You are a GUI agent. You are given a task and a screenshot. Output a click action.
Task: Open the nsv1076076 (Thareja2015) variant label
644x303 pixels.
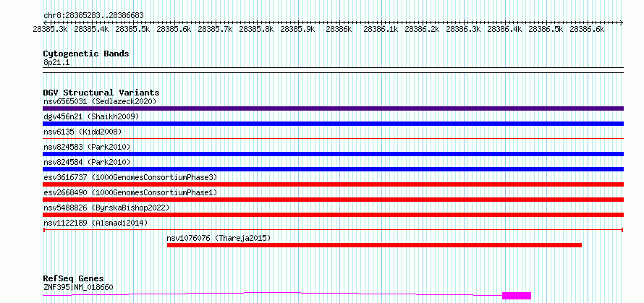[x=219, y=238]
